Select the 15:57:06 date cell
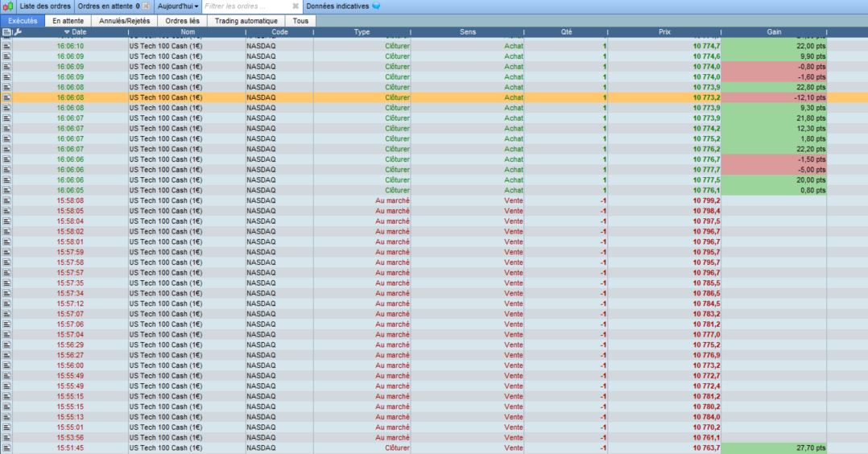 [70, 324]
